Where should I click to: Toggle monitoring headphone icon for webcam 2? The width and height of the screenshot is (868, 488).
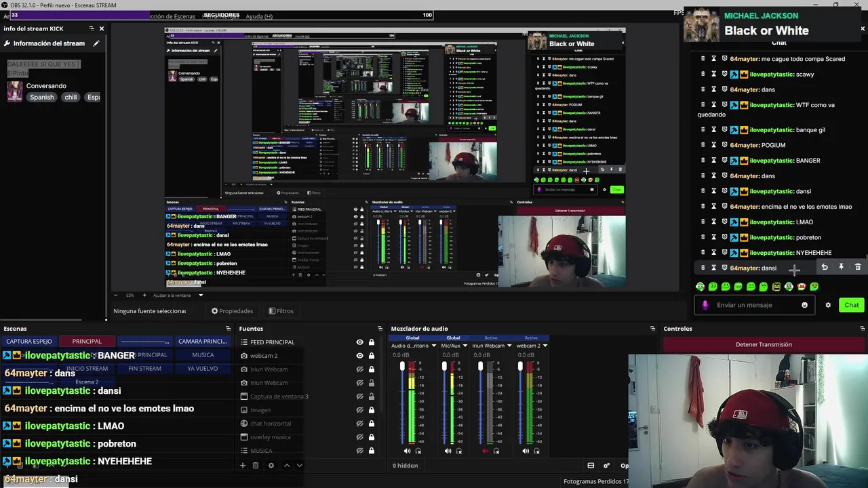pyautogui.click(x=537, y=451)
